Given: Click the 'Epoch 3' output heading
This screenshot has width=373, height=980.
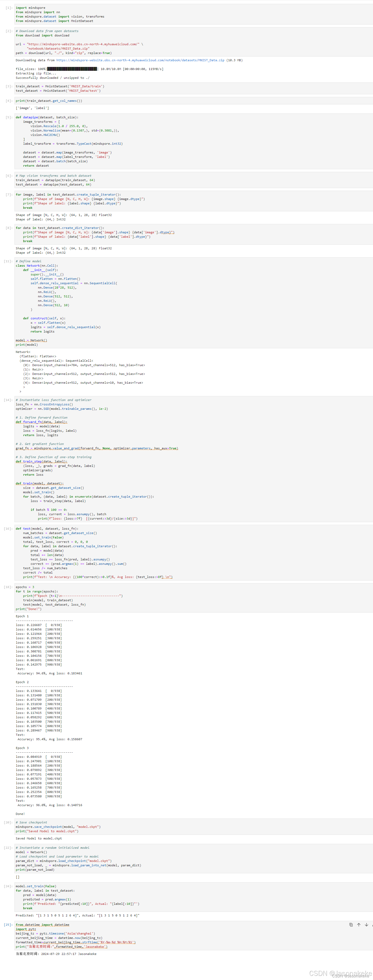Looking at the screenshot, I should coord(22,748).
